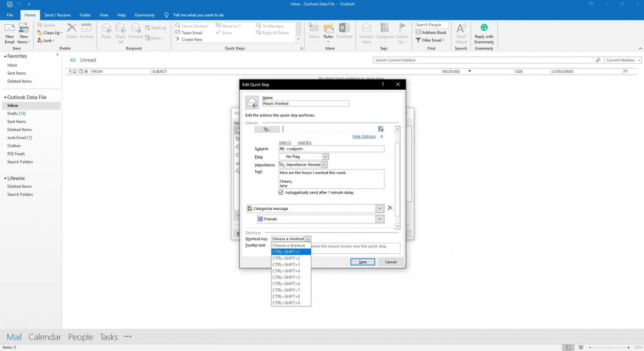Switch to the Folder tab

click(x=85, y=15)
